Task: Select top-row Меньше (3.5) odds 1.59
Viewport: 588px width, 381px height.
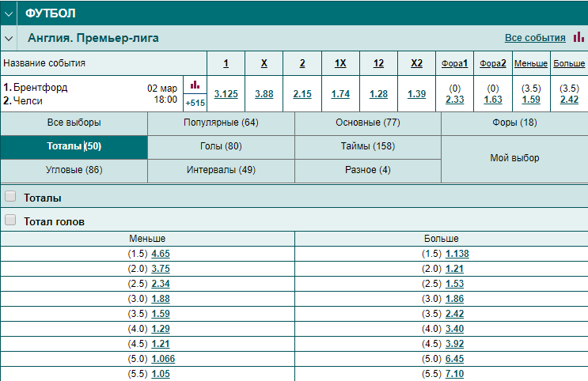Action: (x=531, y=100)
